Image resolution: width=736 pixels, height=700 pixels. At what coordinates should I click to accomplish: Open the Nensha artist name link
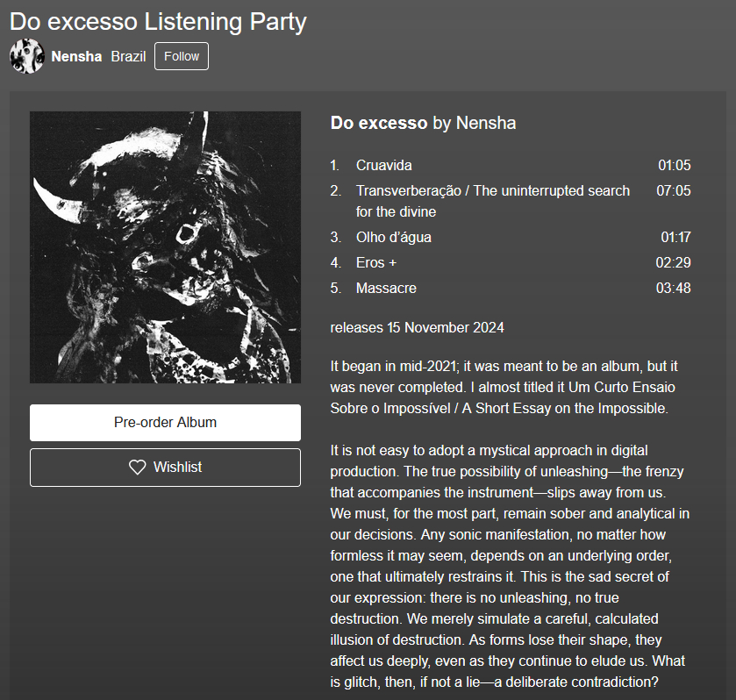point(76,56)
